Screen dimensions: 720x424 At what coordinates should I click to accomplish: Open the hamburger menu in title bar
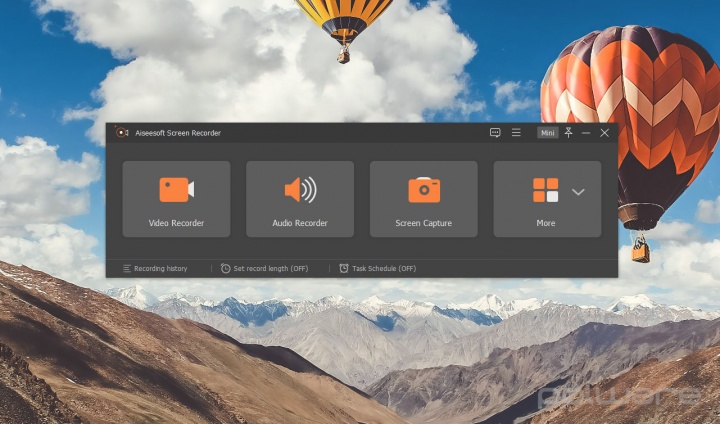[516, 133]
